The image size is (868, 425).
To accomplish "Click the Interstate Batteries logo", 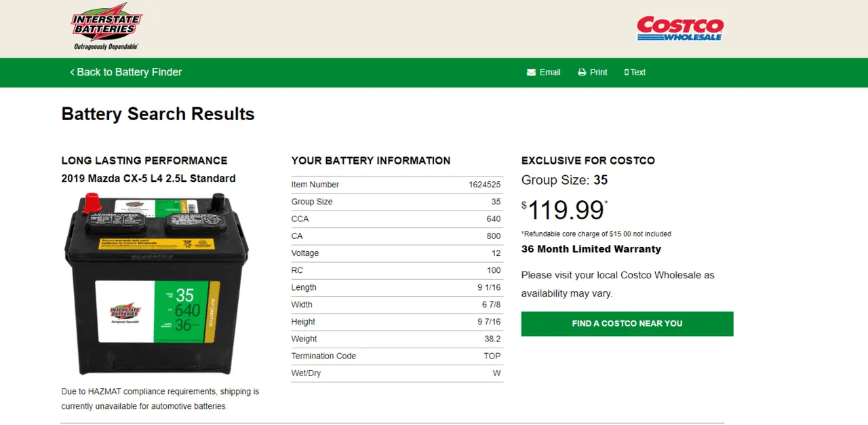I will [106, 26].
